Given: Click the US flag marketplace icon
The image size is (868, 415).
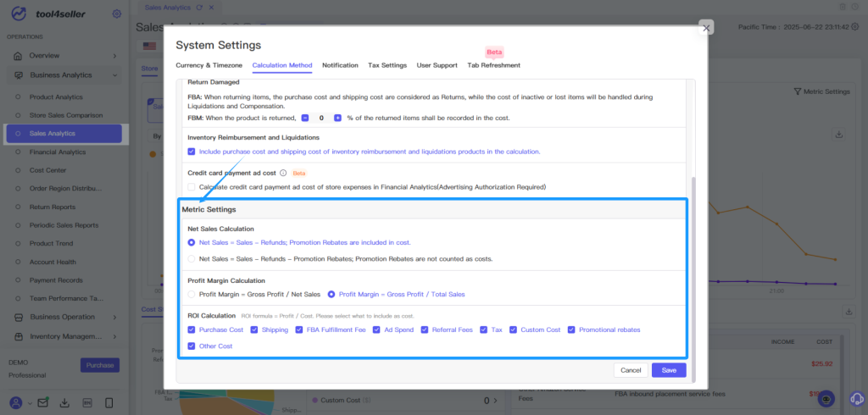Looking at the screenshot, I should point(149,46).
